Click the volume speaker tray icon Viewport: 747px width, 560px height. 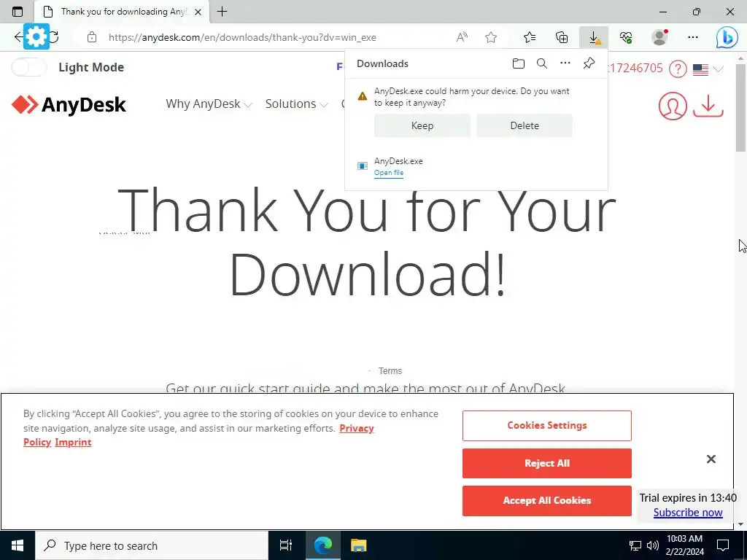(653, 545)
